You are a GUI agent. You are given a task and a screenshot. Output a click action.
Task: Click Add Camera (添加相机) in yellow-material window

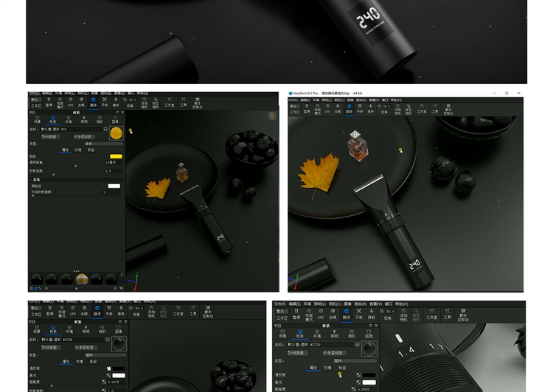tap(145, 103)
